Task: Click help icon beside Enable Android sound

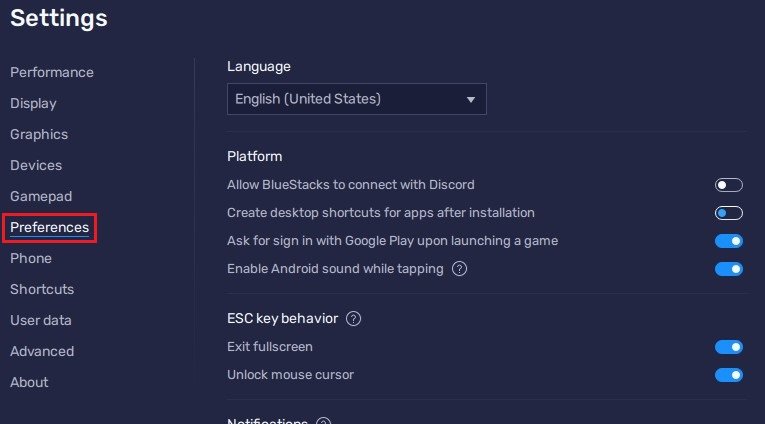Action: (x=460, y=269)
